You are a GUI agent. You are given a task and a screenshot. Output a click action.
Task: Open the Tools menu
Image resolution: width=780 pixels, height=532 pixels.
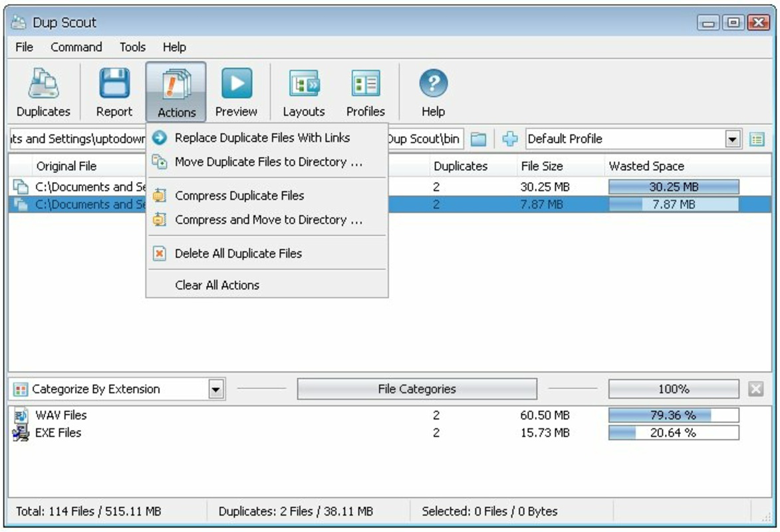(x=132, y=47)
